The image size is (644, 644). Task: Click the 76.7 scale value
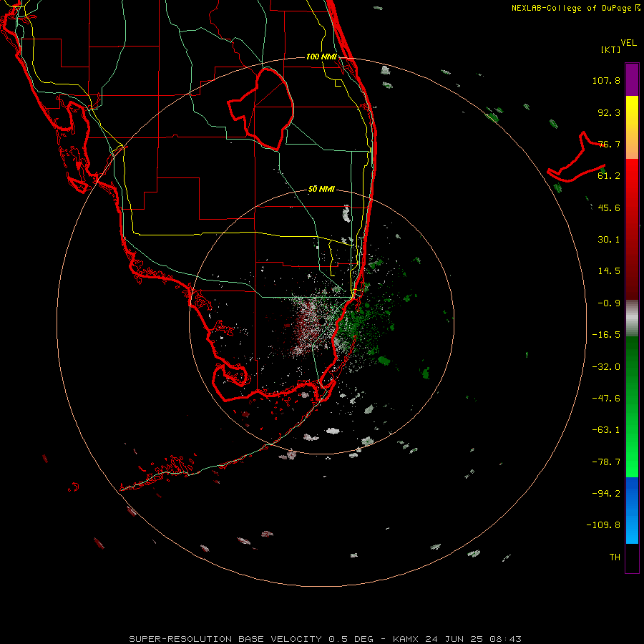(609, 144)
